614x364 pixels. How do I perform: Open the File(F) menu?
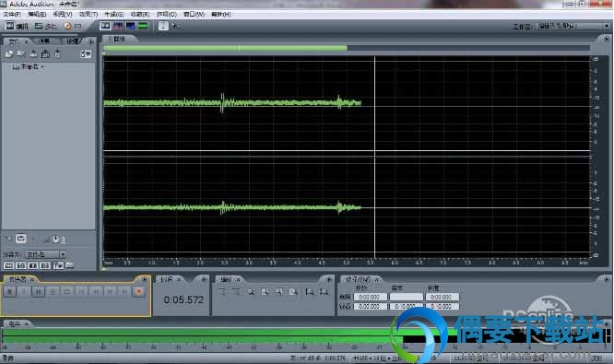[x=12, y=15]
